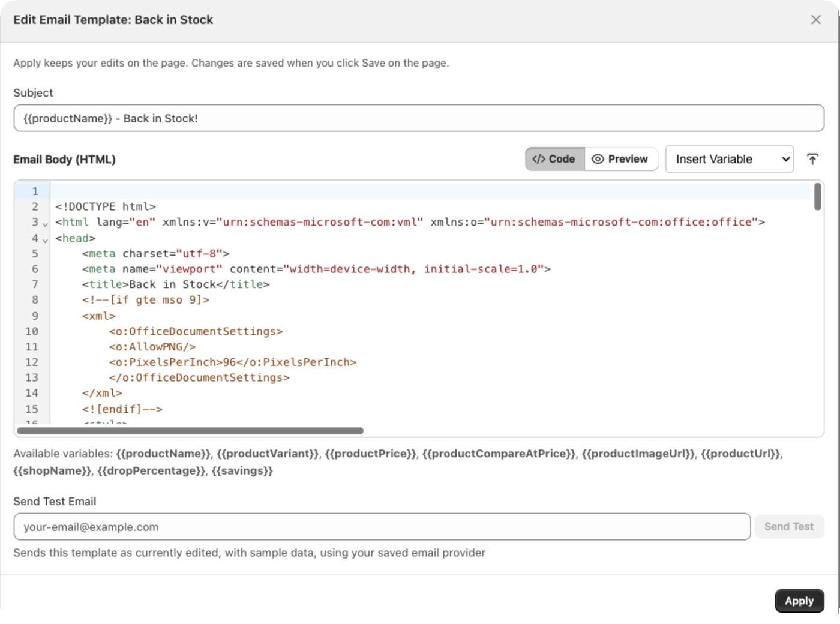The height and width of the screenshot is (624, 840).
Task: Click the meta viewport code line
Action: pos(316,269)
